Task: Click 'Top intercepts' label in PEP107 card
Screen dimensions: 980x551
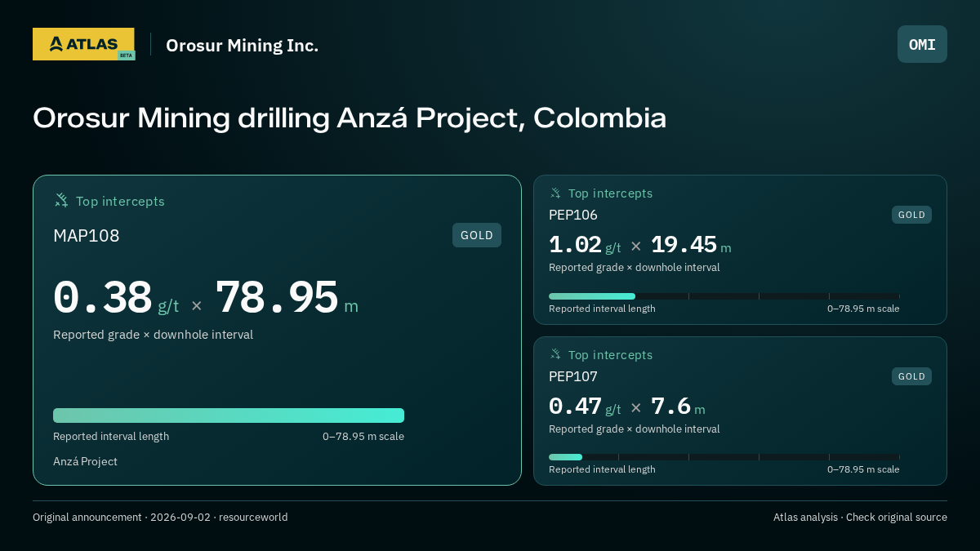Action: [611, 355]
